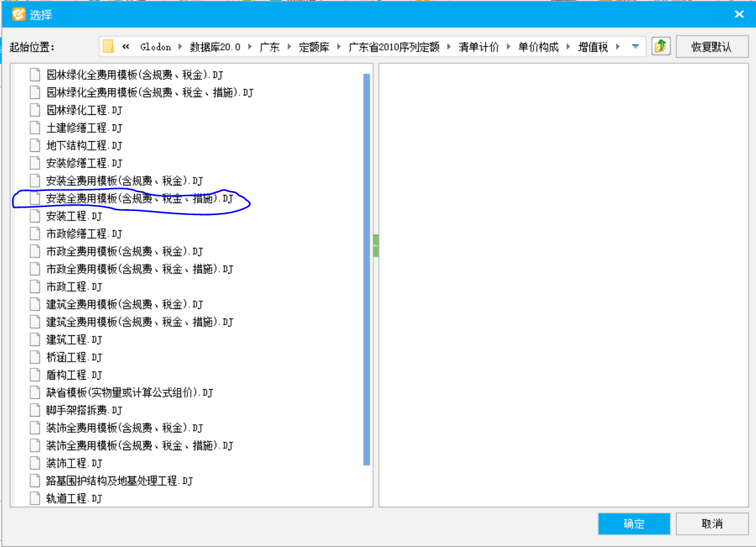Select file 安装工程.DJ

tap(74, 216)
